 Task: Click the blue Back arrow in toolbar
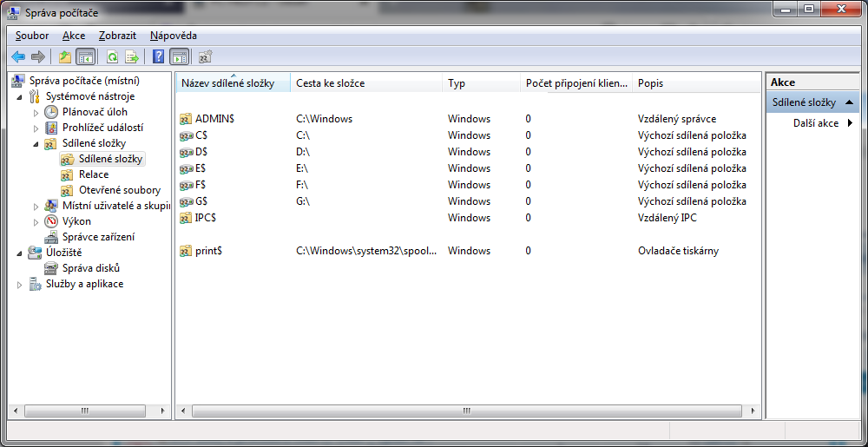click(18, 56)
